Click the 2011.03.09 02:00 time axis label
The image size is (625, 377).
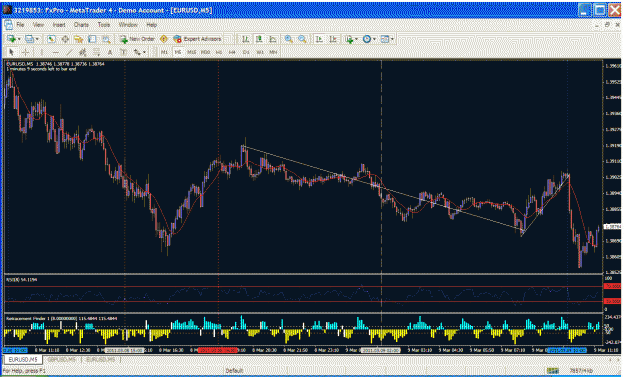(x=380, y=350)
